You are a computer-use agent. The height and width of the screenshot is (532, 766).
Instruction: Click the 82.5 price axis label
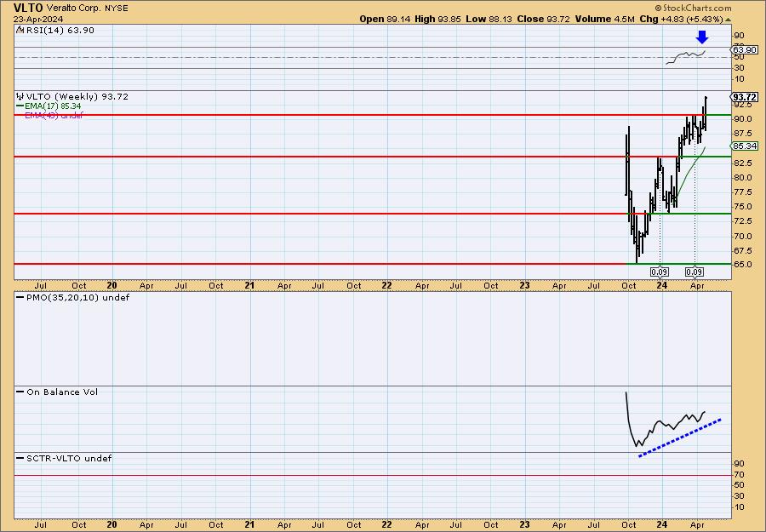pos(743,163)
